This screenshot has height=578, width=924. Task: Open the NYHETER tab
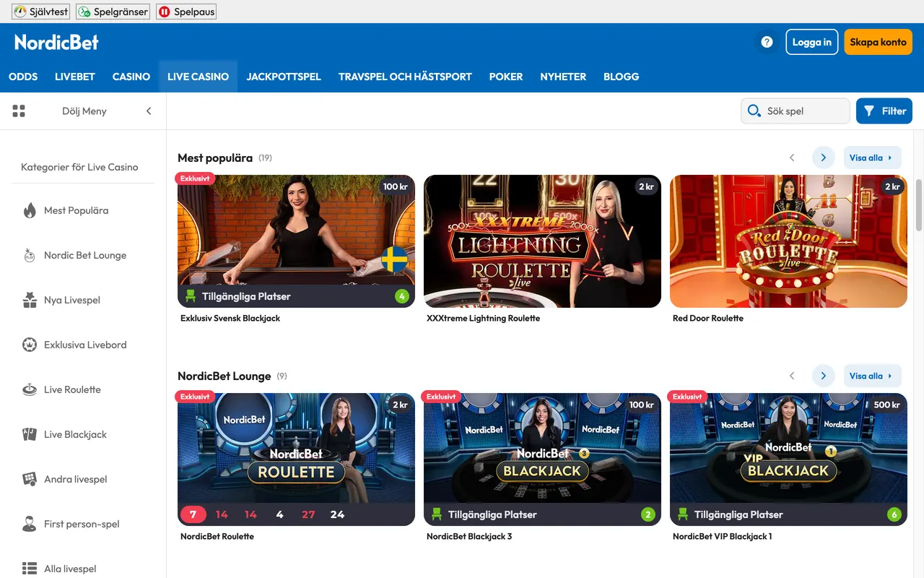tap(563, 77)
